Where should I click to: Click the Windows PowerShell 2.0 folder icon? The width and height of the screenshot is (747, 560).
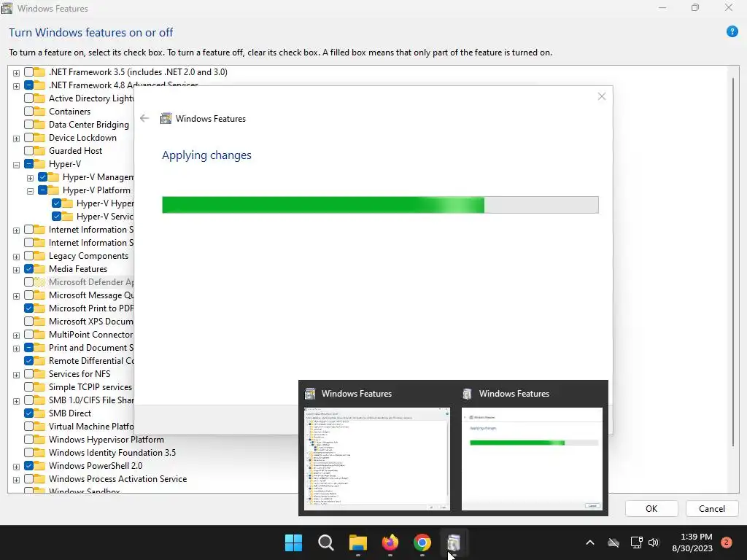(39, 466)
